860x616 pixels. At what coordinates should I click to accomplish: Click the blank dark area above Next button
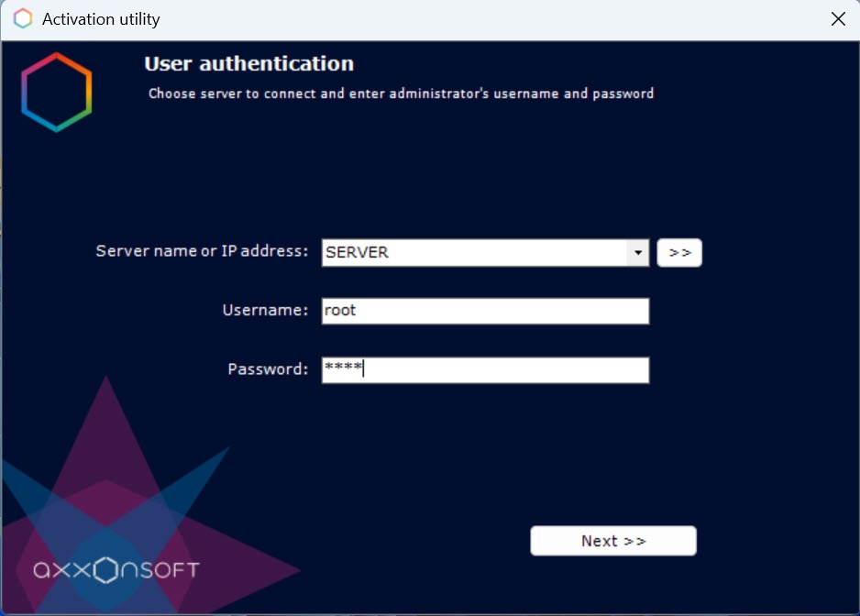click(x=613, y=458)
